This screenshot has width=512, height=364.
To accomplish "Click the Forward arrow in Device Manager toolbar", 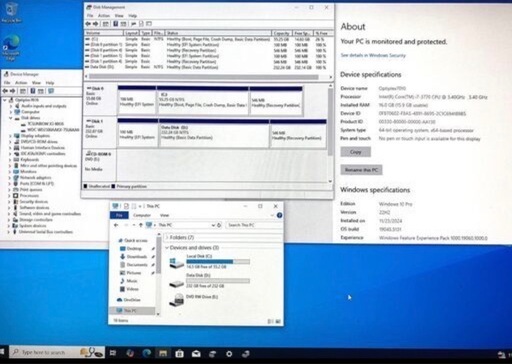I will click(x=13, y=91).
